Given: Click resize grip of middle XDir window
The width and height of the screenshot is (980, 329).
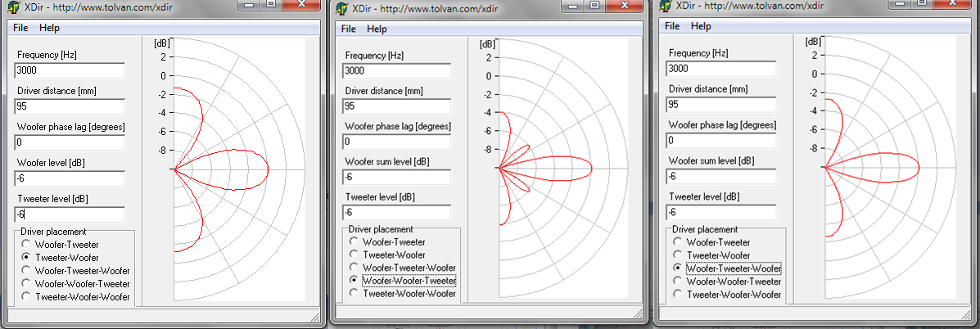Looking at the screenshot, I should click(638, 312).
